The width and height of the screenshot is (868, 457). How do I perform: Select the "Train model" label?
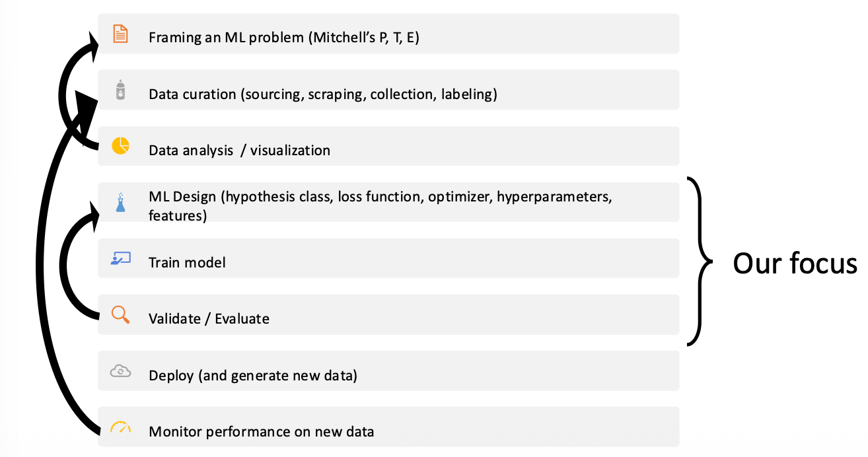[187, 262]
